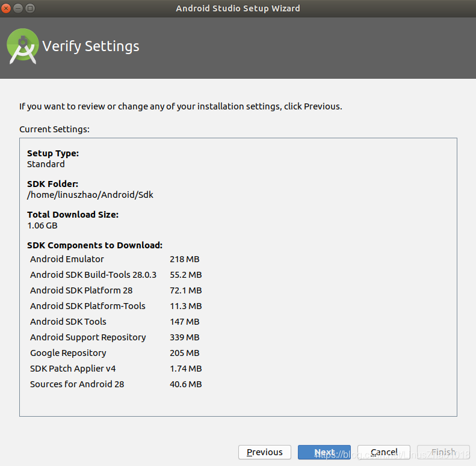
Task: Select SDK Patch Applier v4 entry
Action: 116,369
